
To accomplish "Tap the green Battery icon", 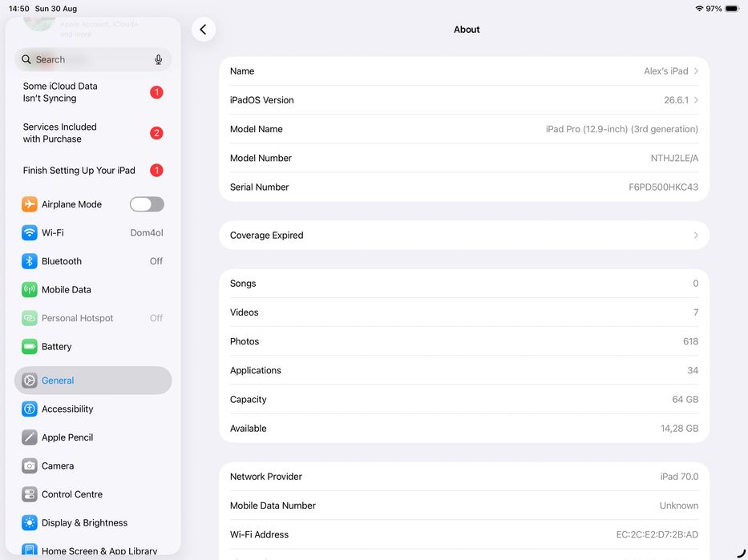I will pos(30,346).
